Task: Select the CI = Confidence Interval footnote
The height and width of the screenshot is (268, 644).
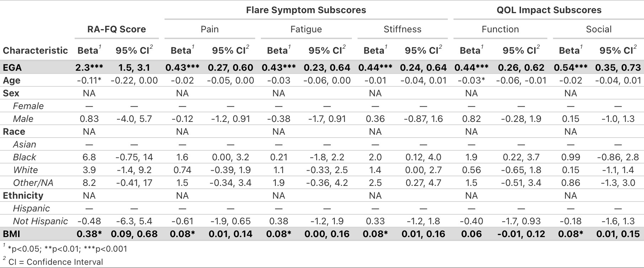Action: (x=55, y=262)
